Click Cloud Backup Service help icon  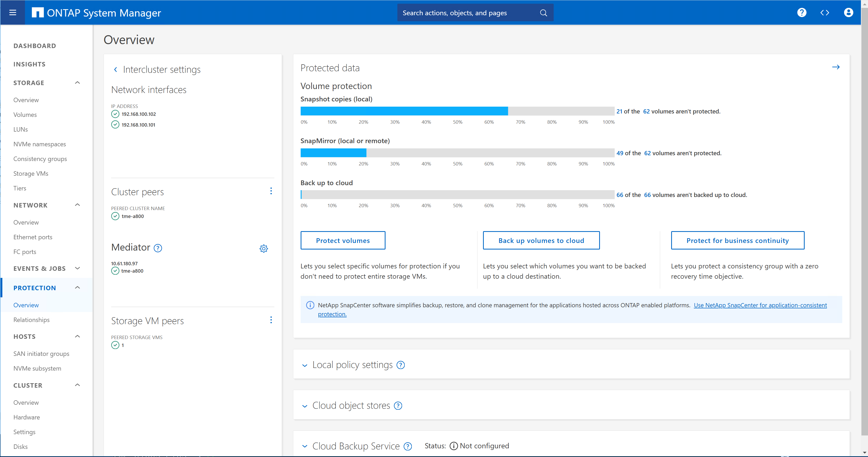point(408,446)
